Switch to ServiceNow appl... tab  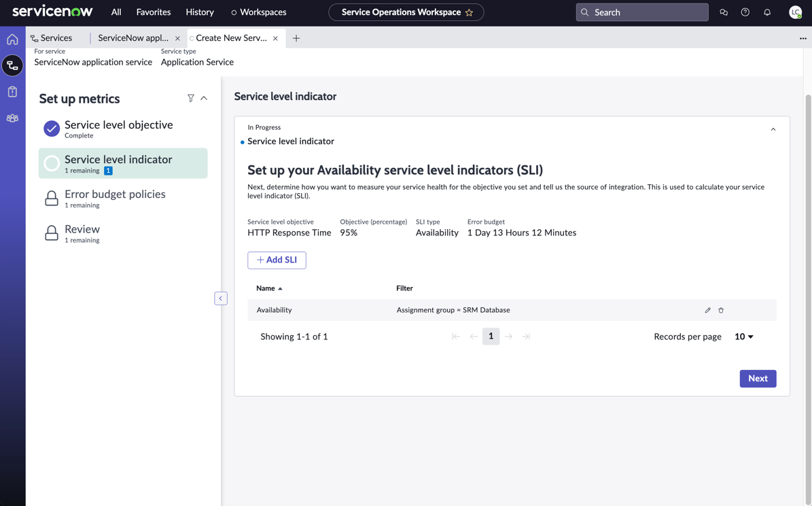[133, 38]
